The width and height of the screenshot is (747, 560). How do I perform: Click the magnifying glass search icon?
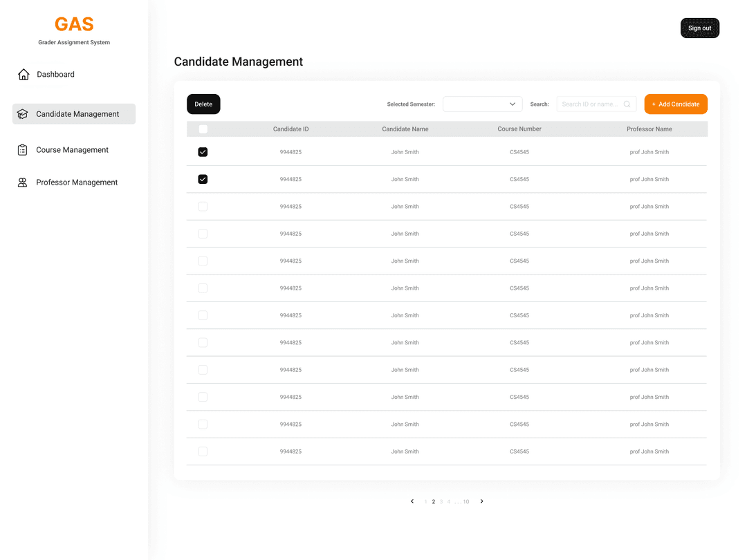pos(627,104)
